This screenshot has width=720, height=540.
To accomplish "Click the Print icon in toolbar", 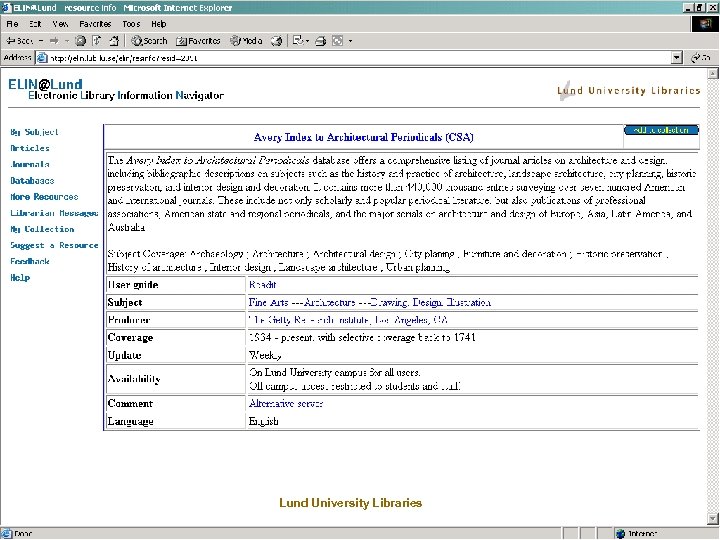I will [321, 41].
